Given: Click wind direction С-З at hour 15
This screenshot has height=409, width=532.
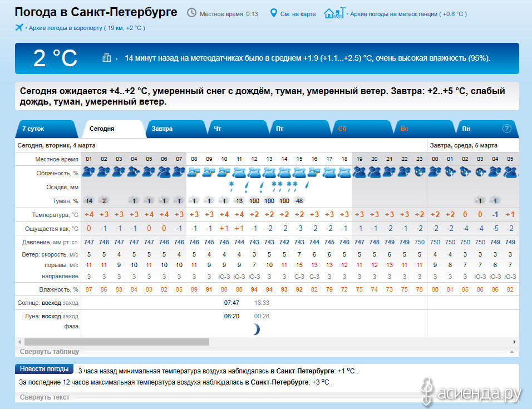Looking at the screenshot, I should click(x=299, y=277).
